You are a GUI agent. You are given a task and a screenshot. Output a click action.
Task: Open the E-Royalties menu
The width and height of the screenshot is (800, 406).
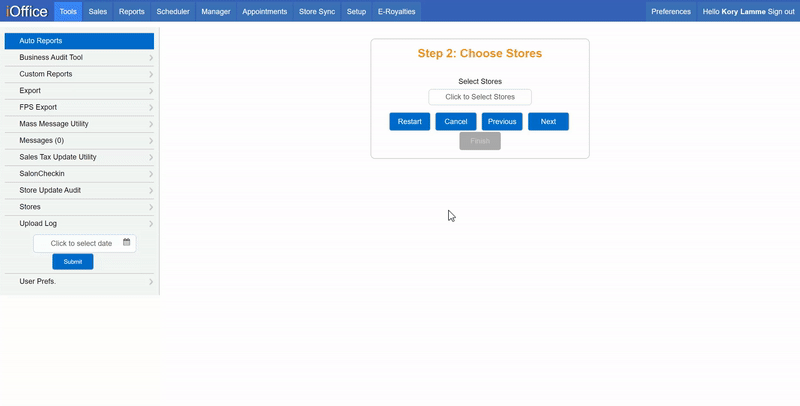(396, 11)
